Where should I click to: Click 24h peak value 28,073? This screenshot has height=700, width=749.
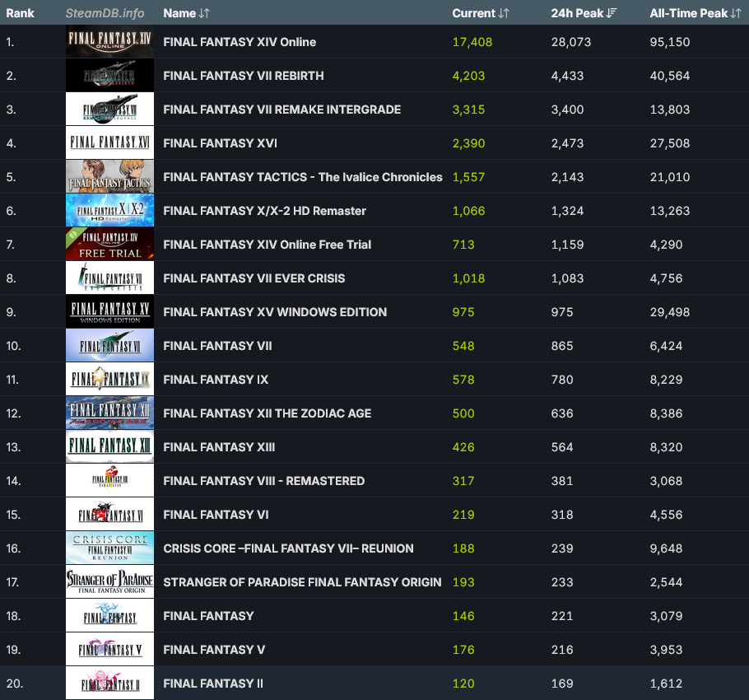tap(571, 42)
